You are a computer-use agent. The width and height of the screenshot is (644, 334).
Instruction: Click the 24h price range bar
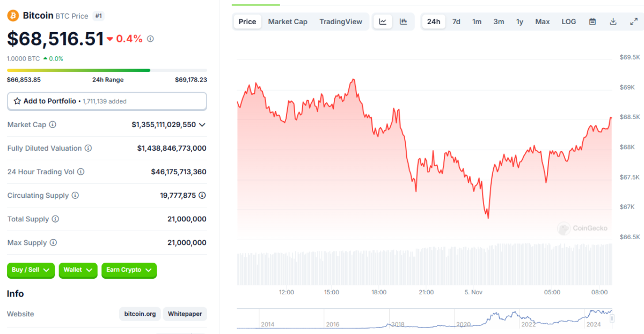coord(107,70)
